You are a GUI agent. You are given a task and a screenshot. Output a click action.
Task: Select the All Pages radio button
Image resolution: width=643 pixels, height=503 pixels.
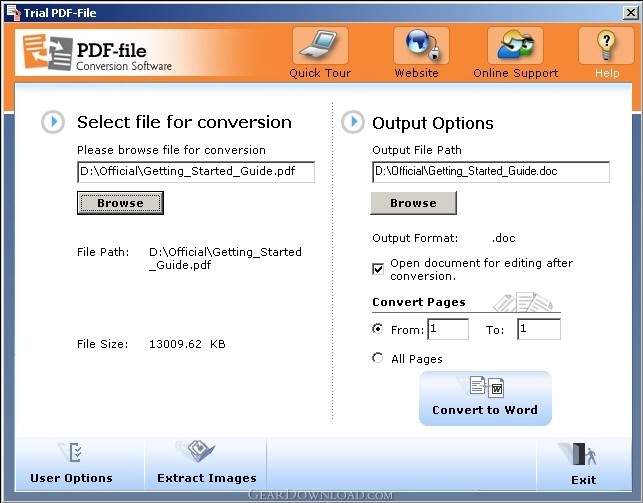click(x=377, y=358)
